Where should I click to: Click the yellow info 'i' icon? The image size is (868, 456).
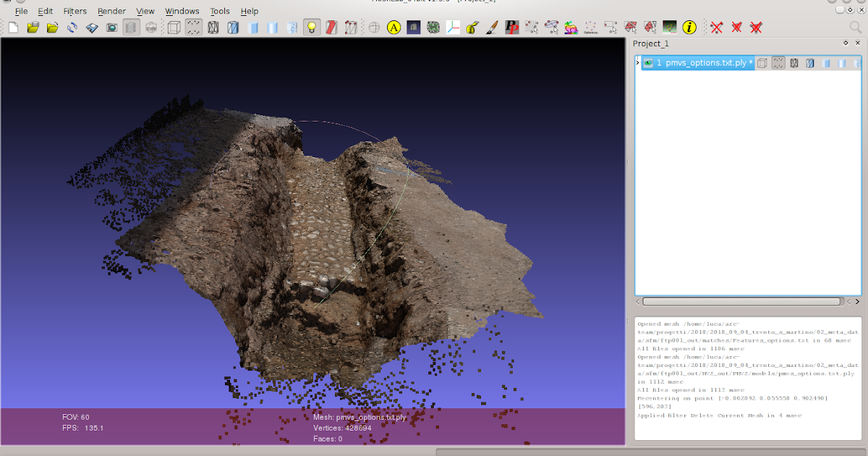point(689,28)
